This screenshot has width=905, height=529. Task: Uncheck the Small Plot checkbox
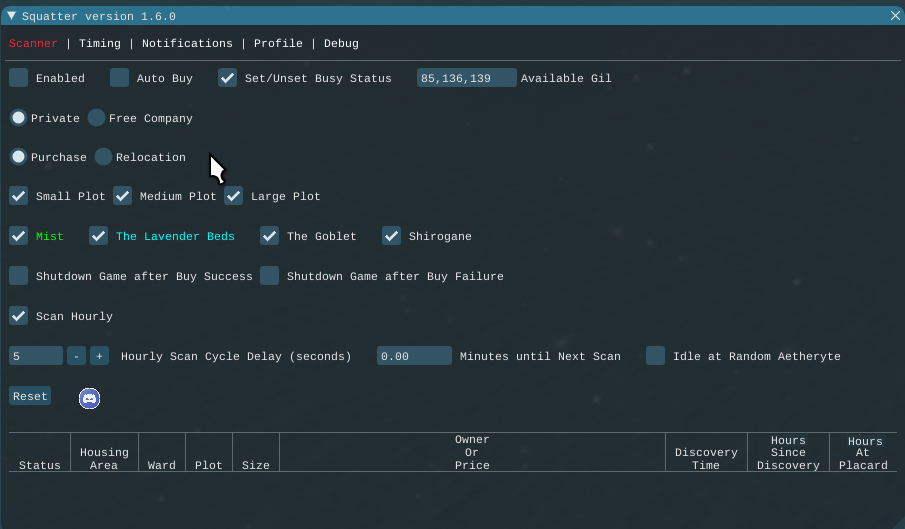tap(18, 196)
